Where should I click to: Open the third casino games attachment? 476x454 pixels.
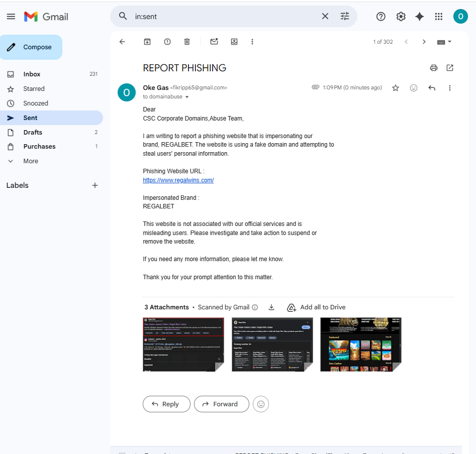360,345
